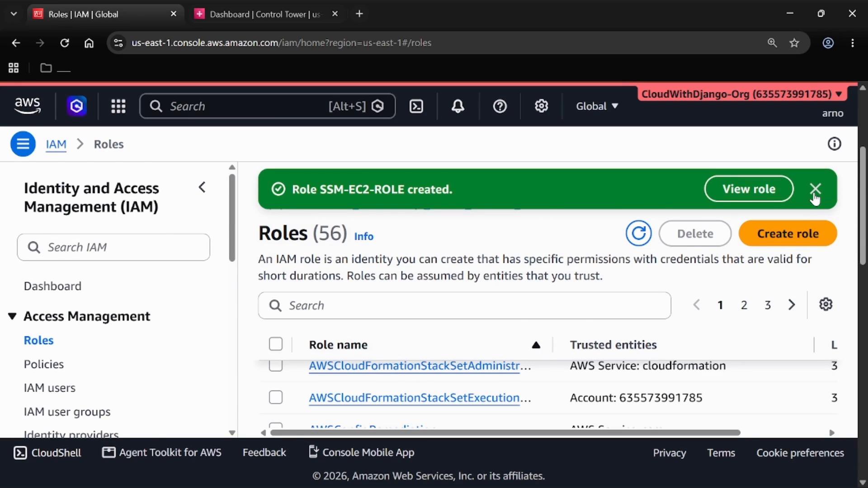868x488 pixels.
Task: Click the View role button
Action: pyautogui.click(x=749, y=189)
